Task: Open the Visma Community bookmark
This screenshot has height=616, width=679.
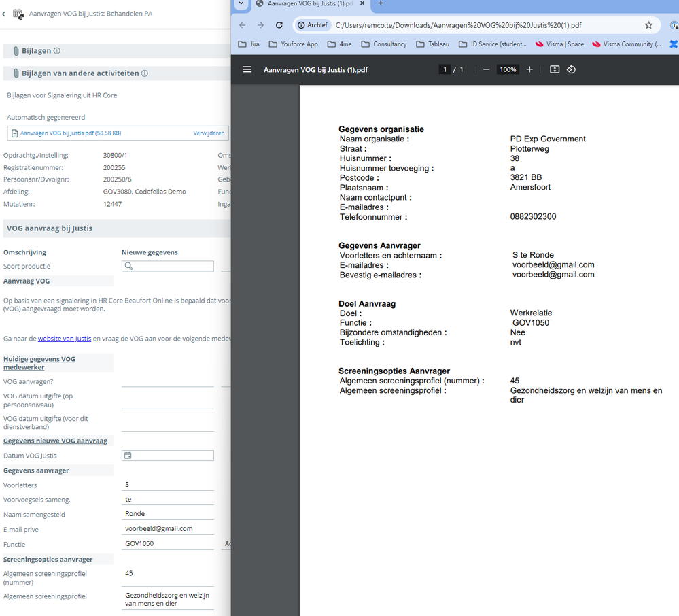Action: [x=627, y=44]
